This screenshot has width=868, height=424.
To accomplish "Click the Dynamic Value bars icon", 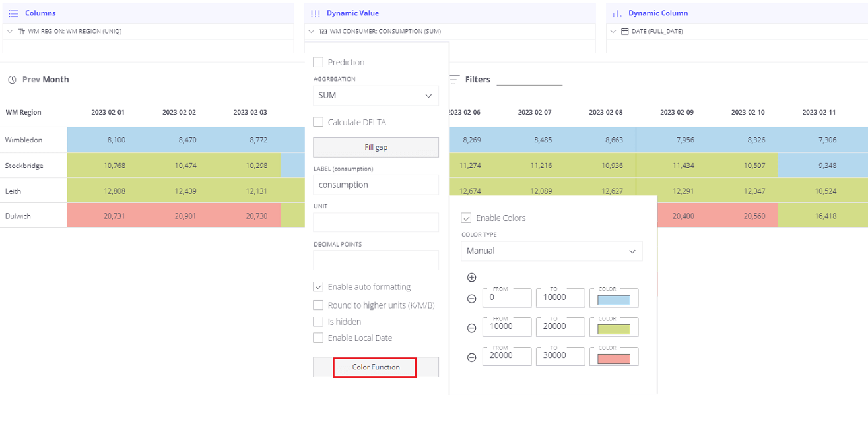I will point(315,13).
